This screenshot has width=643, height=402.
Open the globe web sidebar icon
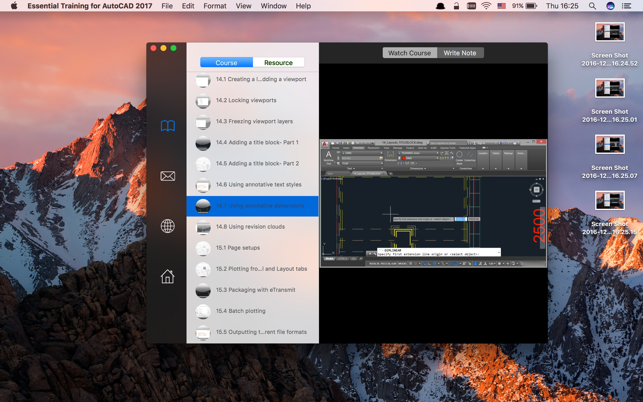(x=167, y=226)
